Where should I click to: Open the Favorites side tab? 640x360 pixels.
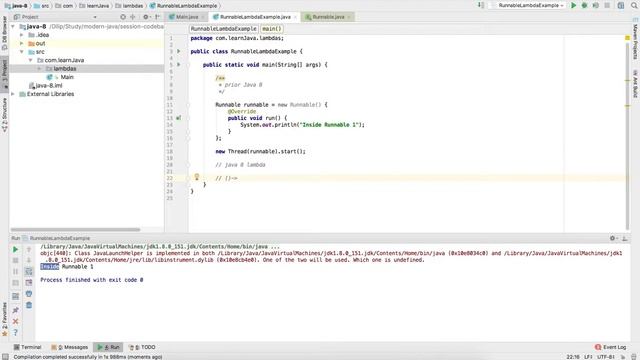click(x=4, y=319)
